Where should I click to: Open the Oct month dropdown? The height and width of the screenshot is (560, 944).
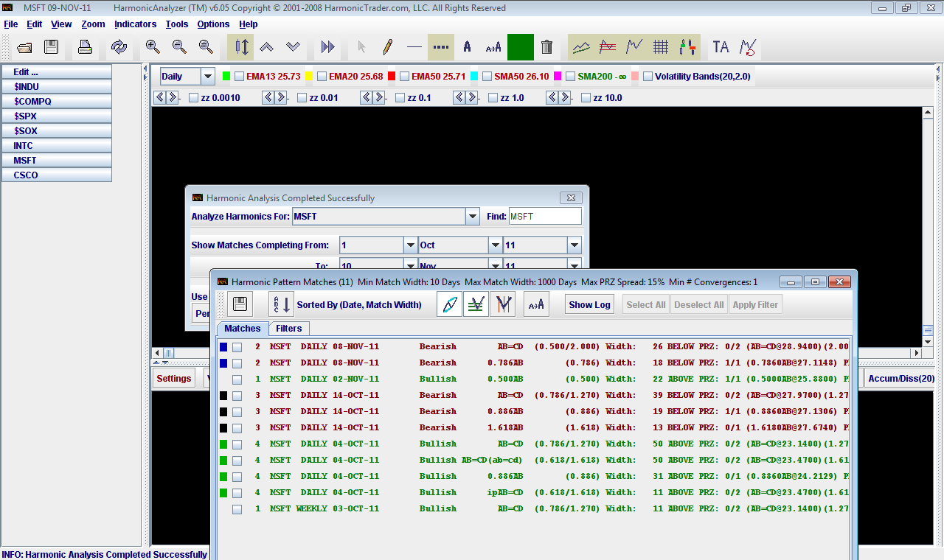[496, 245]
